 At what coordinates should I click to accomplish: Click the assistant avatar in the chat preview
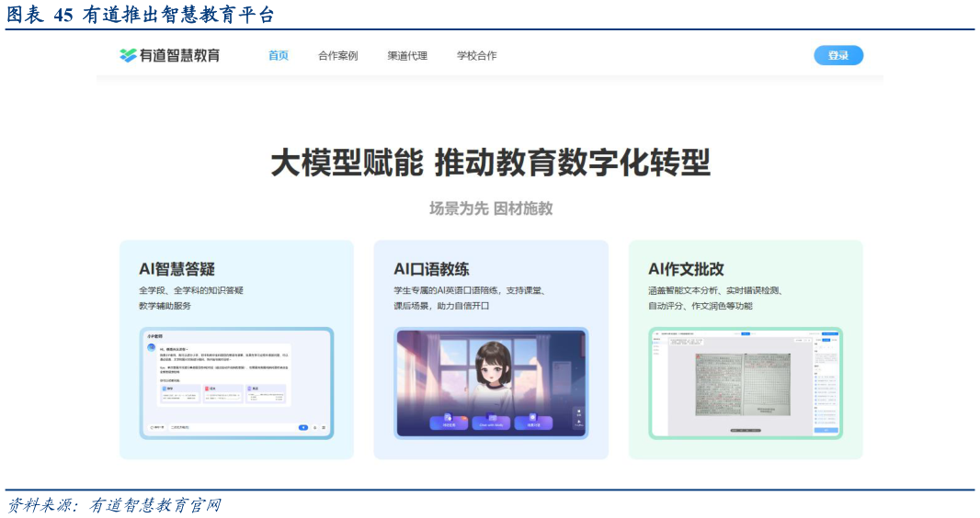[x=152, y=347]
